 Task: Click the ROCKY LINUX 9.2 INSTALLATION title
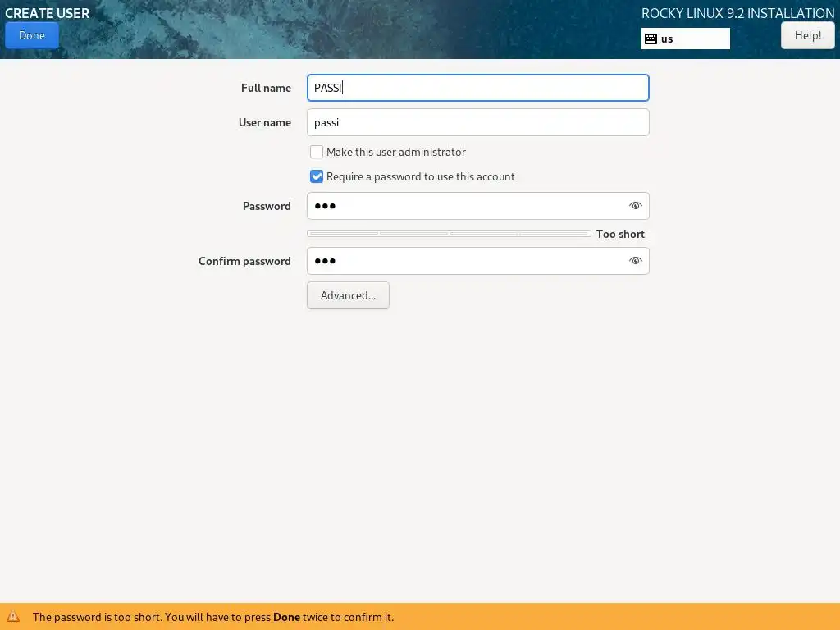737,13
